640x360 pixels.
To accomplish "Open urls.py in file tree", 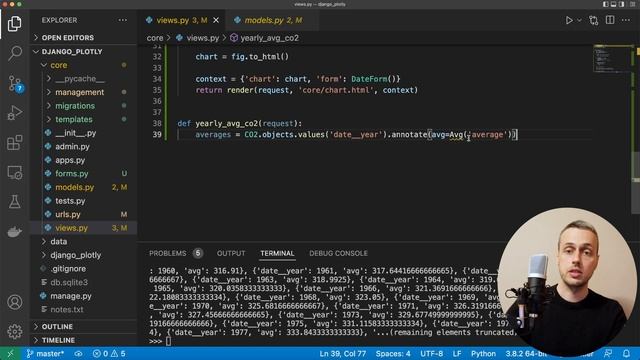I will (x=84, y=214).
